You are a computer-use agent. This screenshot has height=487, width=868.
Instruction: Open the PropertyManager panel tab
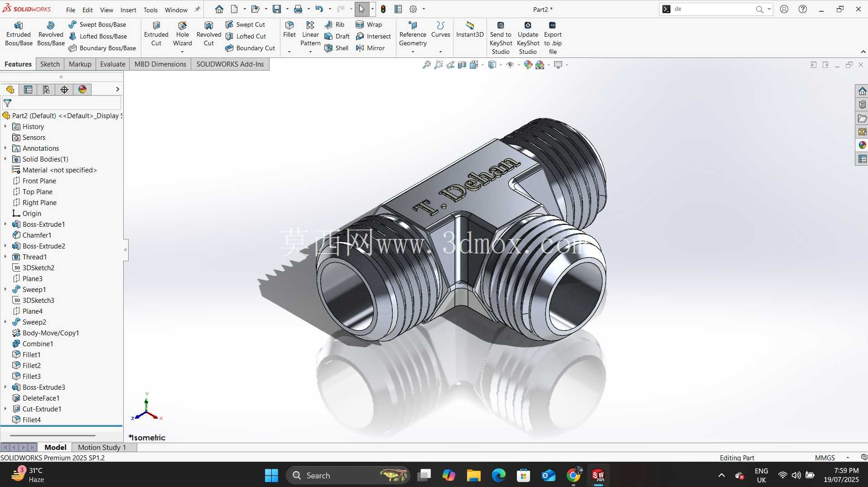tap(28, 90)
